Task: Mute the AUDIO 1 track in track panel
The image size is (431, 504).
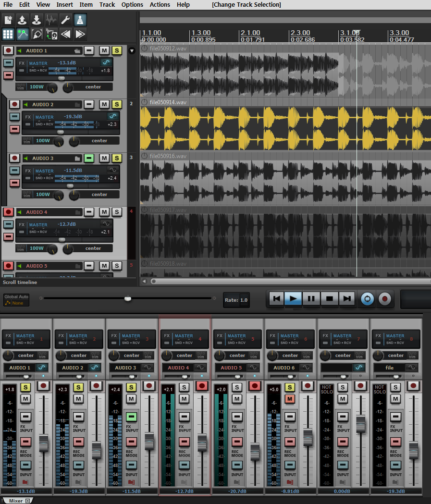Action: (x=104, y=50)
